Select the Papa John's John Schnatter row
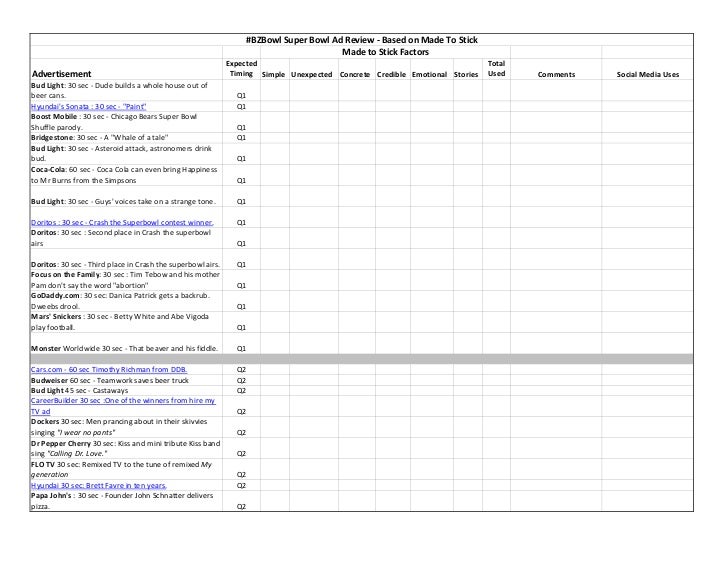The height and width of the screenshot is (563, 728). (362, 501)
